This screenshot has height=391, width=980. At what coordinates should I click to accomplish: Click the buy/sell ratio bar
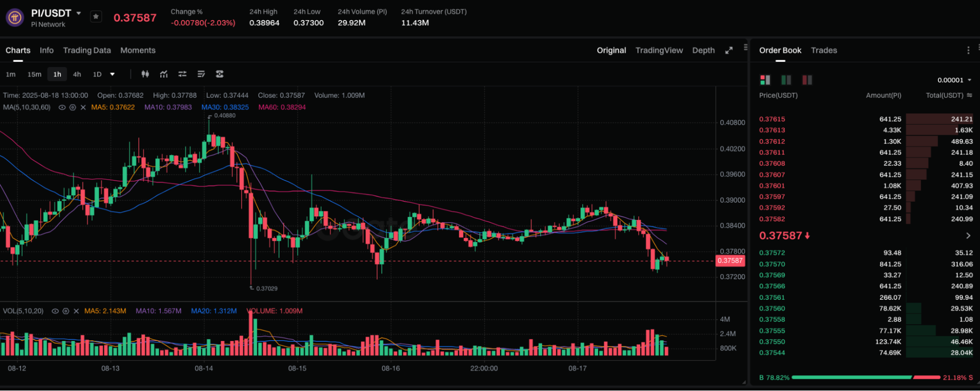[x=866, y=377]
